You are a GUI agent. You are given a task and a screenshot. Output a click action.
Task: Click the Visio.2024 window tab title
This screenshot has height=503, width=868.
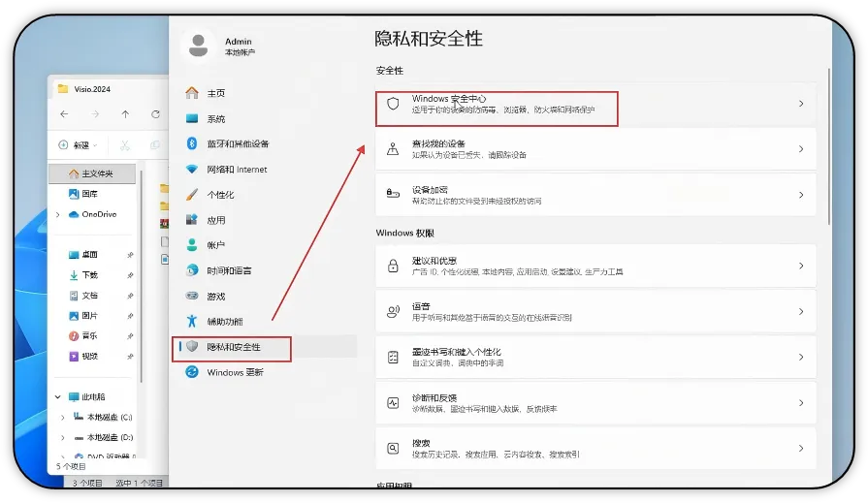coord(92,89)
